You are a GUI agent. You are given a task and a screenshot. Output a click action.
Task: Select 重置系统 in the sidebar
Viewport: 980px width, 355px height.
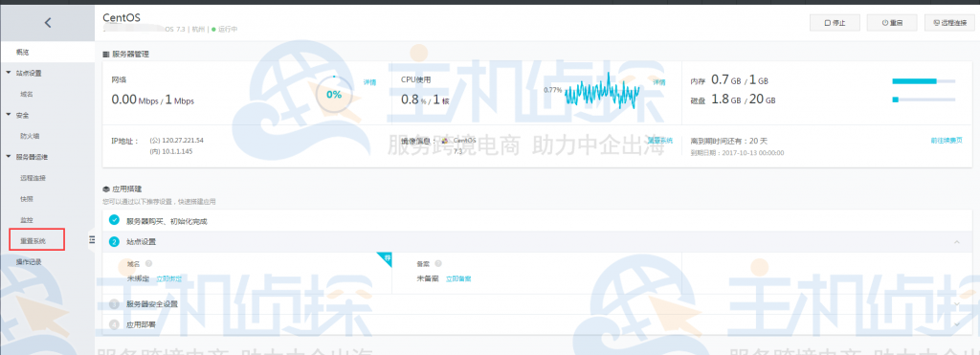tap(33, 240)
